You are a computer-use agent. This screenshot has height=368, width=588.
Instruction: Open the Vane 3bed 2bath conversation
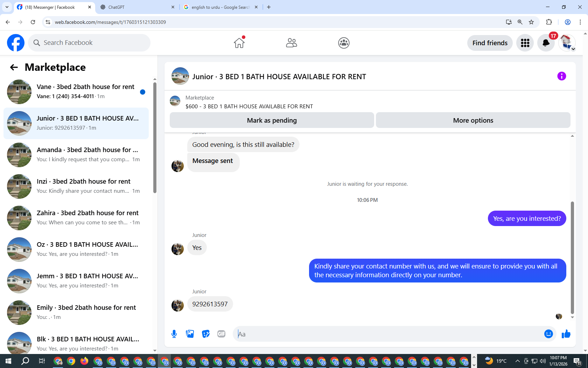point(76,92)
